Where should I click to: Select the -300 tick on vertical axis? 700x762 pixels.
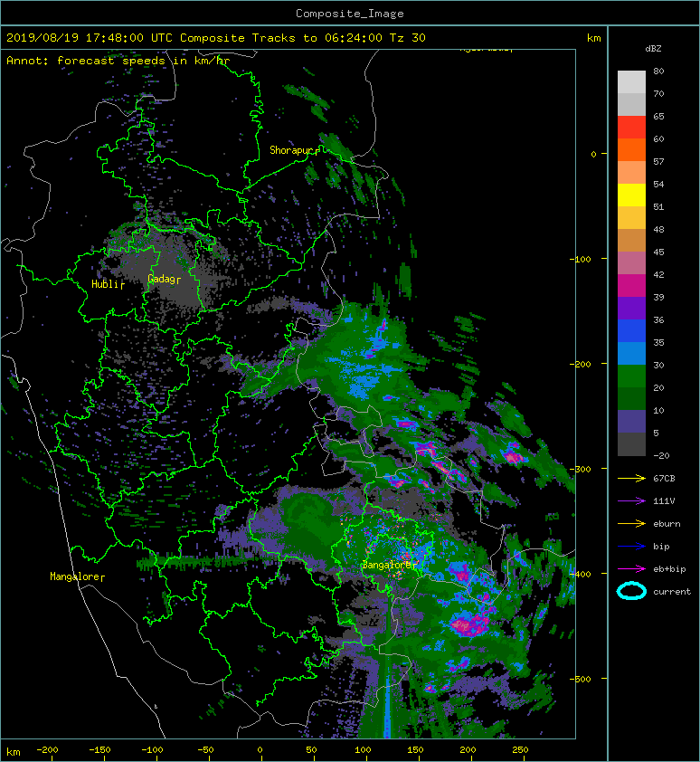[580, 469]
